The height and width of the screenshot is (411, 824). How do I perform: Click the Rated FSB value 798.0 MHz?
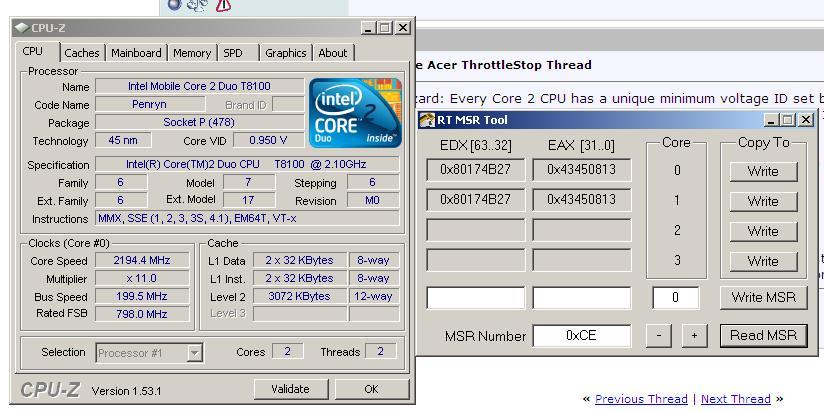tap(142, 314)
